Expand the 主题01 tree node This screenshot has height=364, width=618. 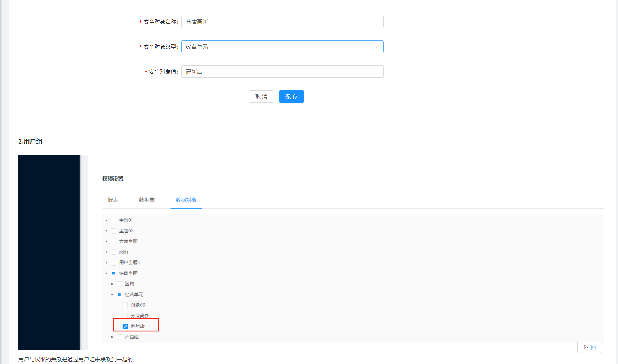(106, 220)
